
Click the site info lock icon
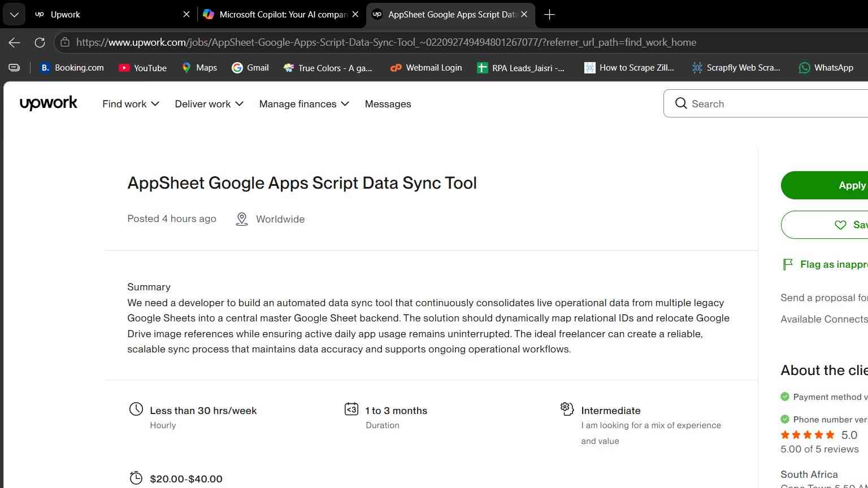[65, 42]
